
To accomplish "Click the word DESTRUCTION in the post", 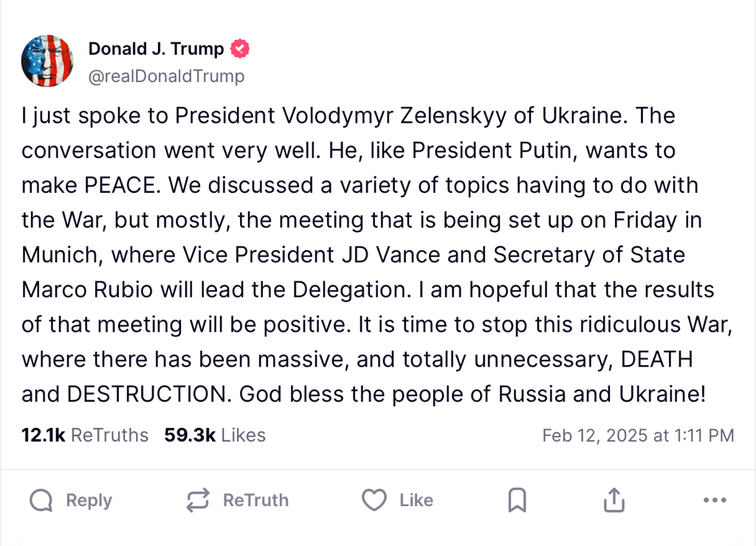I will 145,394.
